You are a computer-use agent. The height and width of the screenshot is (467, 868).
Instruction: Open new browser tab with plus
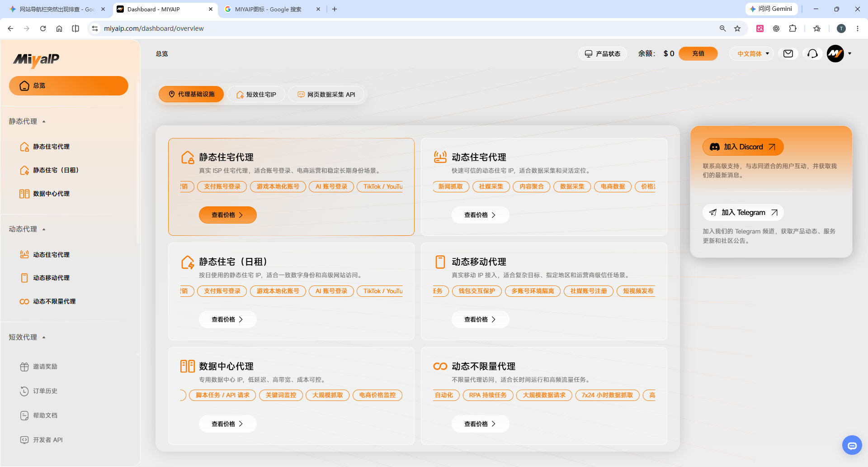click(x=335, y=9)
